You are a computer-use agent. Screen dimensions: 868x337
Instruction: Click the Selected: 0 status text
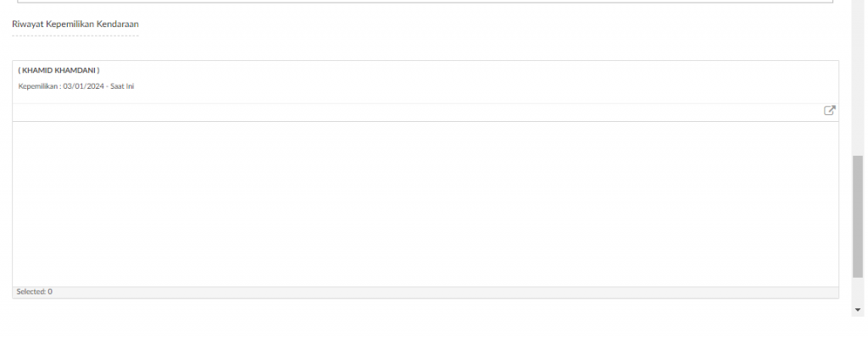point(34,291)
